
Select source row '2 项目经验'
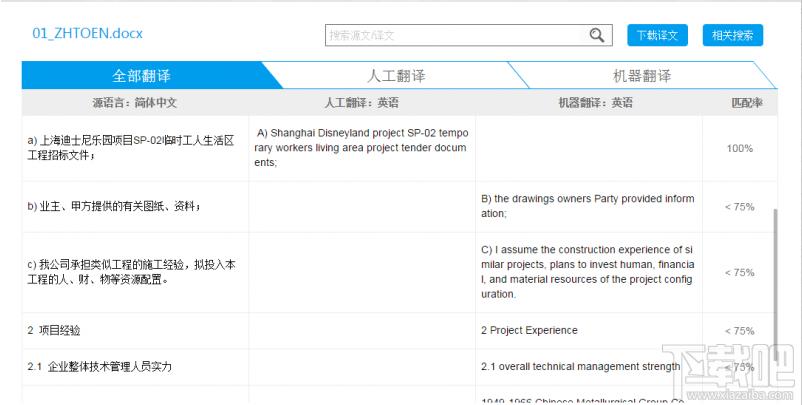click(x=54, y=330)
